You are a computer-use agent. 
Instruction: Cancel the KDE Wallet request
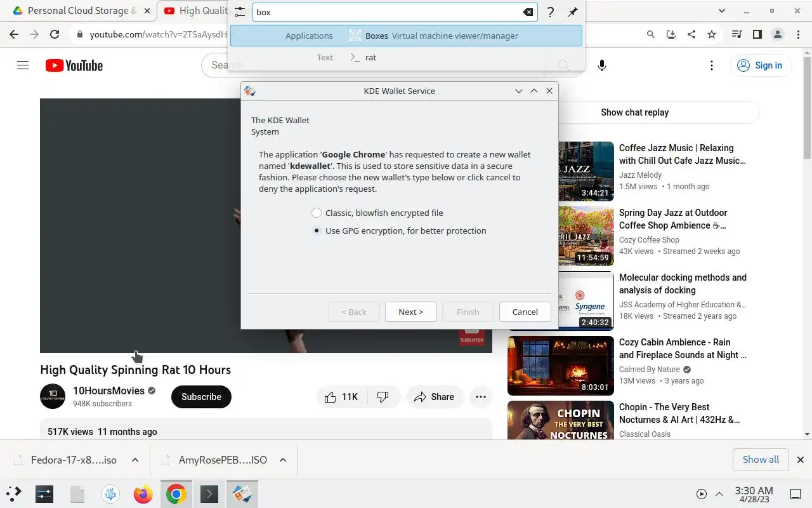[x=525, y=312]
